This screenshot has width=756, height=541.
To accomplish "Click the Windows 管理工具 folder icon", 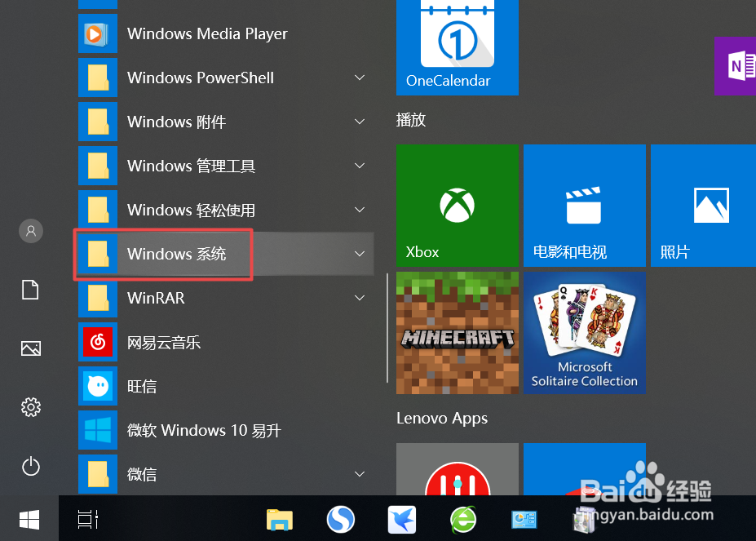I will [98, 166].
